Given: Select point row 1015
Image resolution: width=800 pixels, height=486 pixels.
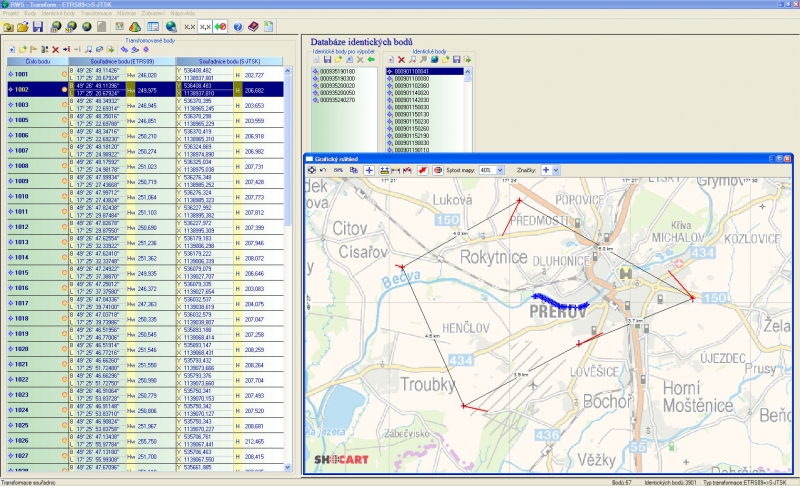Looking at the screenshot, I should click(x=145, y=273).
